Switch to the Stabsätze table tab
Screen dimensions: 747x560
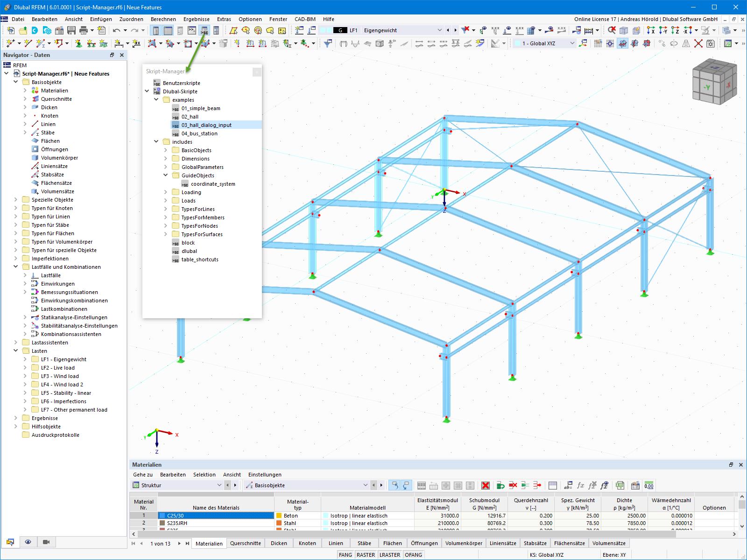pos(535,543)
